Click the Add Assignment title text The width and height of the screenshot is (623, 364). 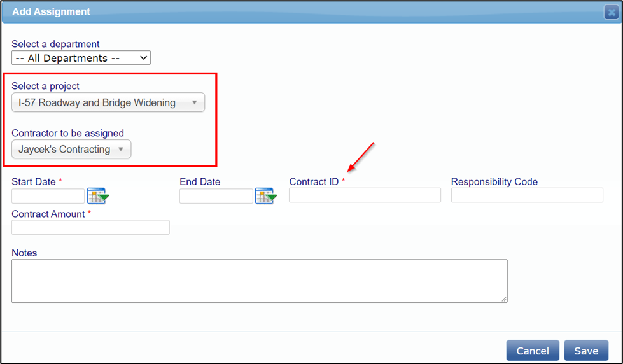coord(52,11)
